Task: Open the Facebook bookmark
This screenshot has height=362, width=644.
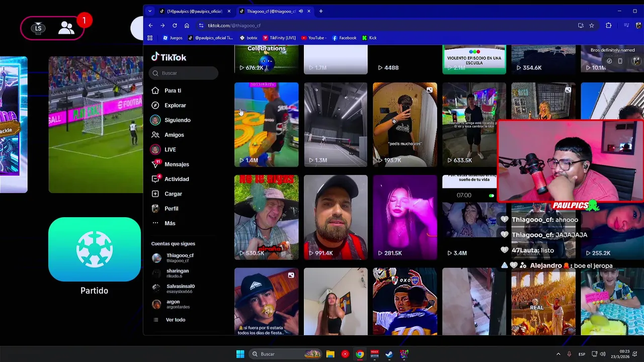Action: point(344,38)
